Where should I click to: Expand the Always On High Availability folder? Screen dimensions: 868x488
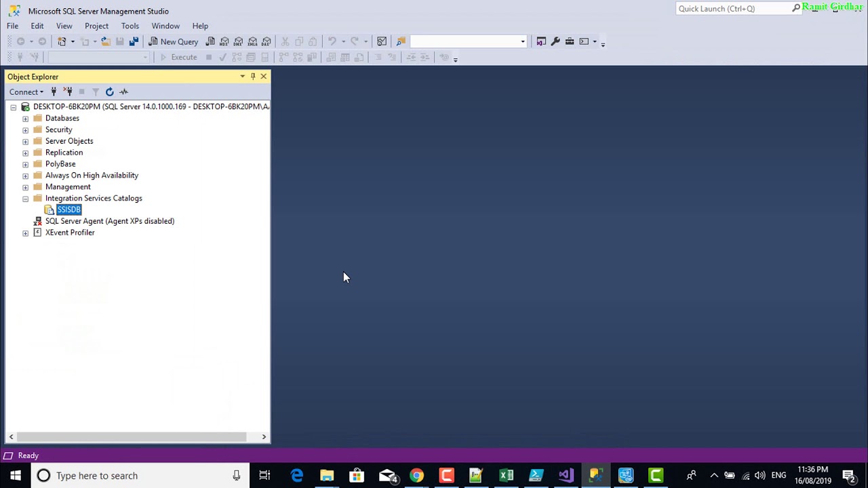tap(26, 176)
